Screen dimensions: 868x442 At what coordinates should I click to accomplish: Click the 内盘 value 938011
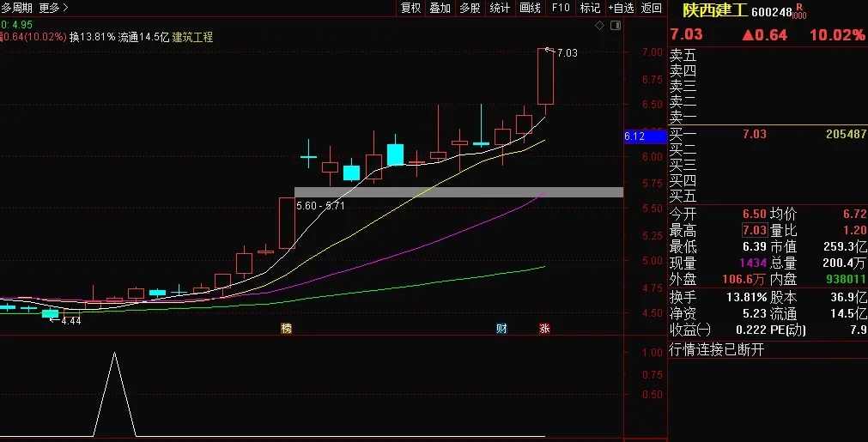[846, 280]
